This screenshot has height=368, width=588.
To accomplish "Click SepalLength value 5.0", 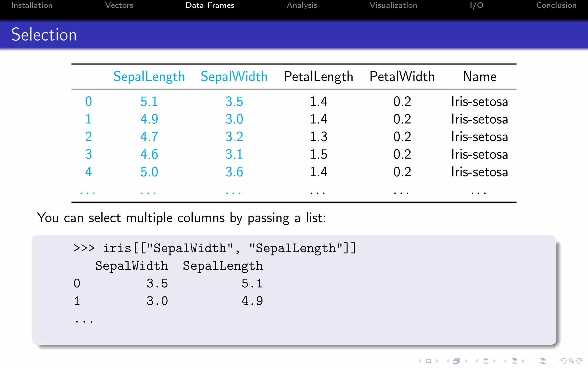I will [x=149, y=172].
